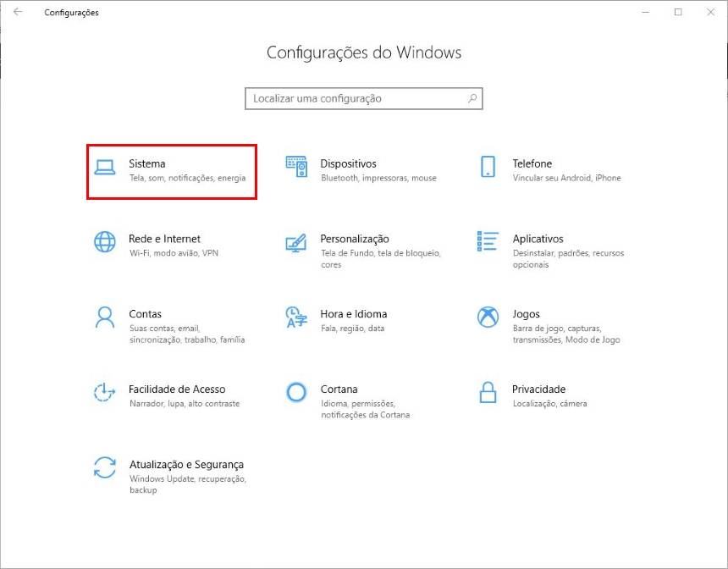The height and width of the screenshot is (569, 728).
Task: Open the Atualização e Segurança heading
Action: (186, 465)
